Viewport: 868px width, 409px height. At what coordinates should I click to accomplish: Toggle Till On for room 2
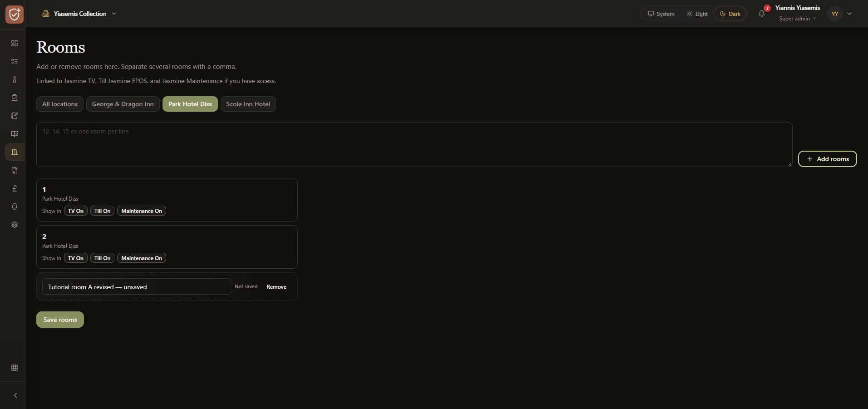(x=103, y=258)
